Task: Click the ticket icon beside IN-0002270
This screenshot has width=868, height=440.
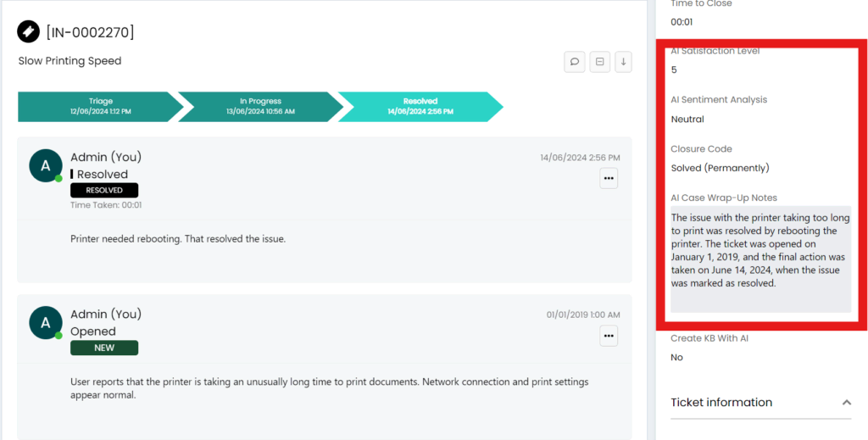Action: [x=30, y=32]
